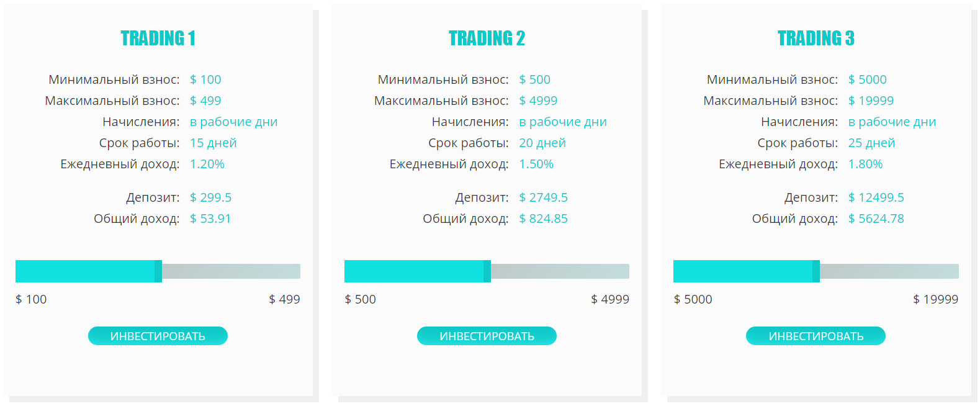Grab the Trading 2 slider handle

[487, 271]
